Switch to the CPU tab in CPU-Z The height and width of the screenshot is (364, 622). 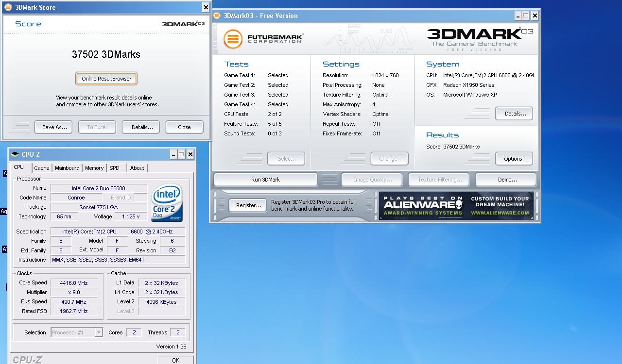18,167
